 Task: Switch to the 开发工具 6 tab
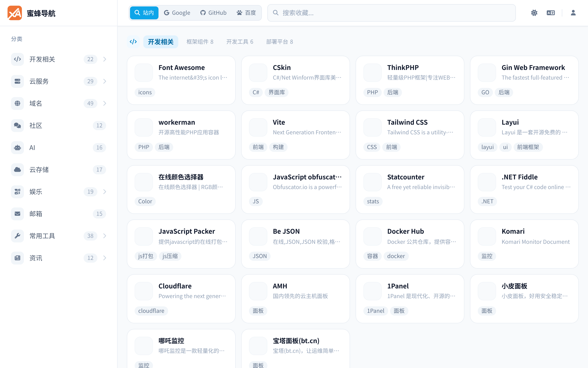(240, 42)
